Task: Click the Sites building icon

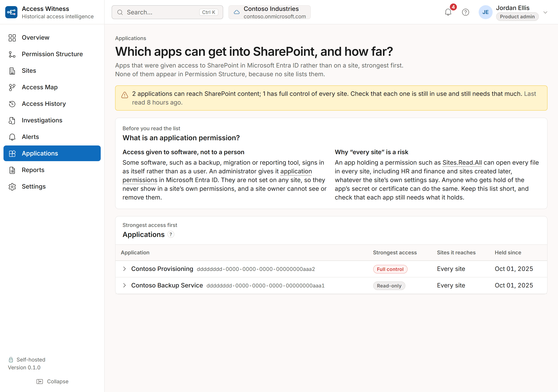Action: point(12,71)
